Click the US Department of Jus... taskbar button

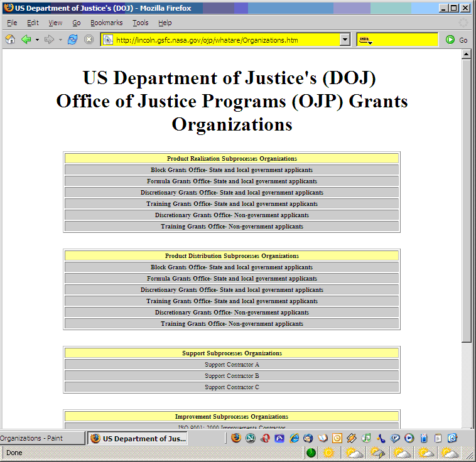[138, 438]
